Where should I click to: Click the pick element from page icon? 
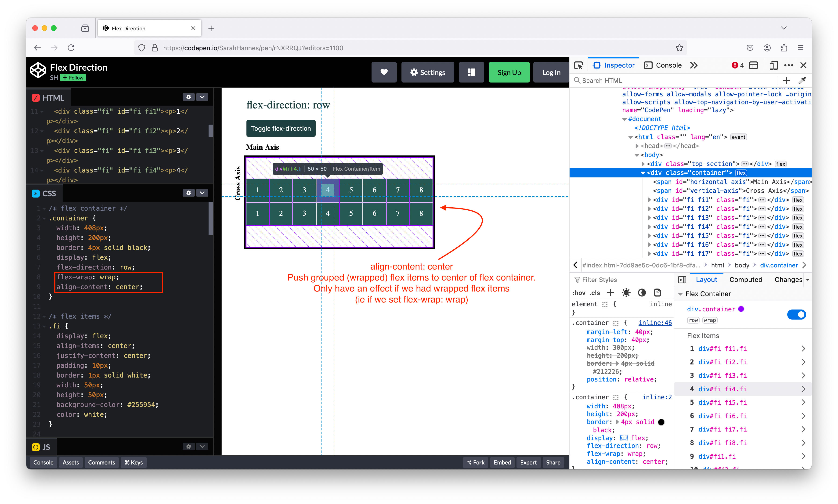pyautogui.click(x=578, y=65)
